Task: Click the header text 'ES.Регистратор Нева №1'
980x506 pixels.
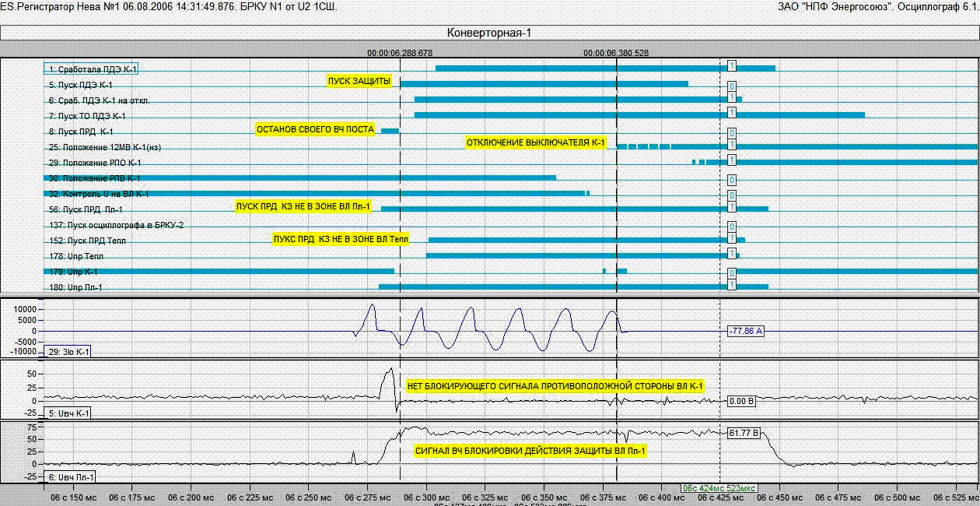Action: (60, 6)
